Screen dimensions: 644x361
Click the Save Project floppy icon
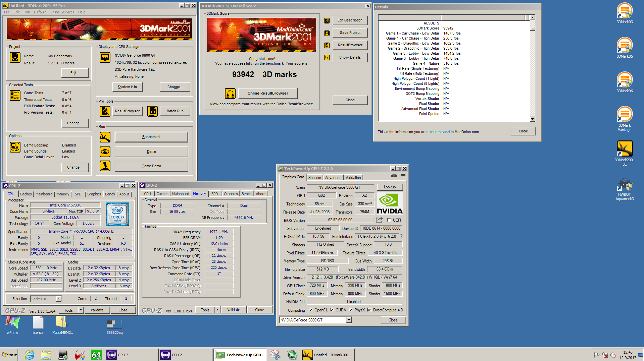tap(327, 33)
